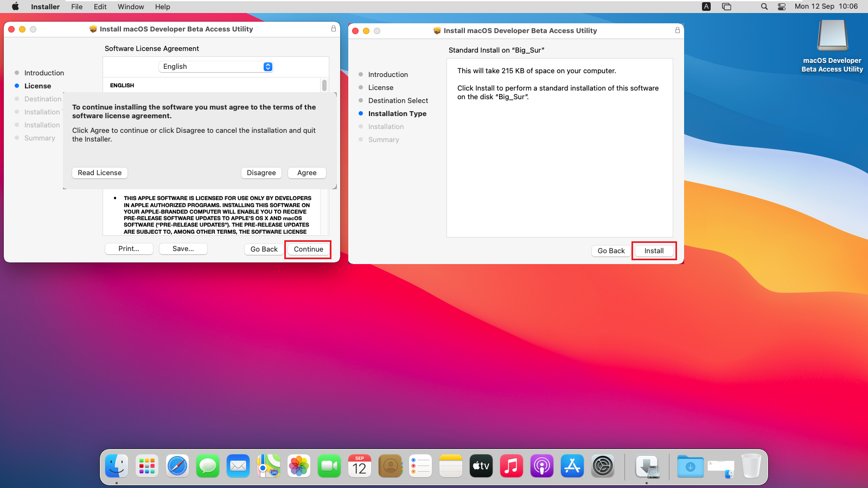Image resolution: width=868 pixels, height=488 pixels.
Task: Click the package icon in the Standard Install window title
Action: (x=437, y=31)
